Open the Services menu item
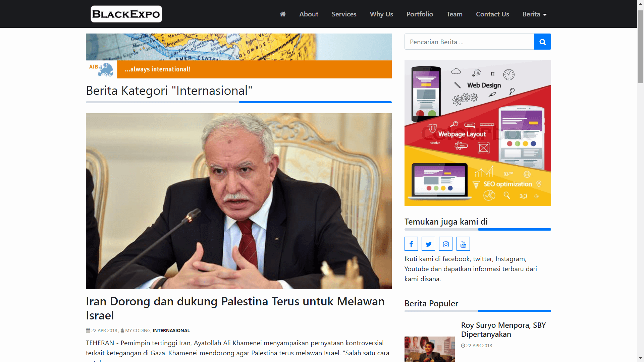 pyautogui.click(x=344, y=14)
